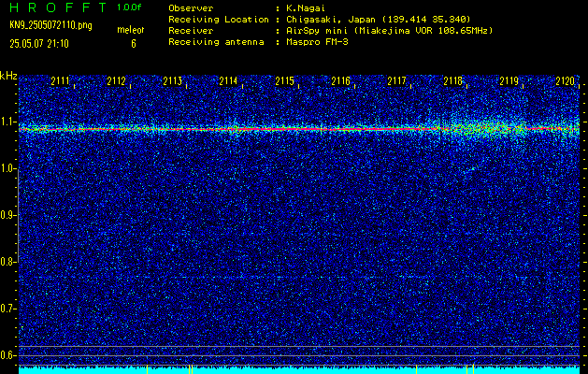The width and height of the screenshot is (588, 374).
Task: Click the Receiver field label
Action: click(x=191, y=31)
